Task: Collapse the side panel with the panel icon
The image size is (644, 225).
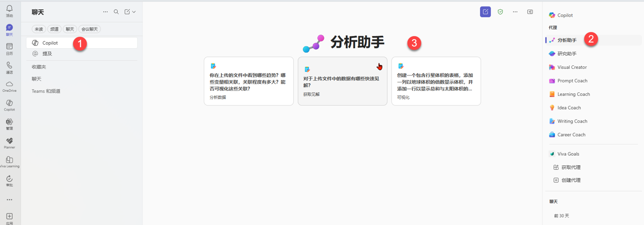Action: (x=530, y=12)
